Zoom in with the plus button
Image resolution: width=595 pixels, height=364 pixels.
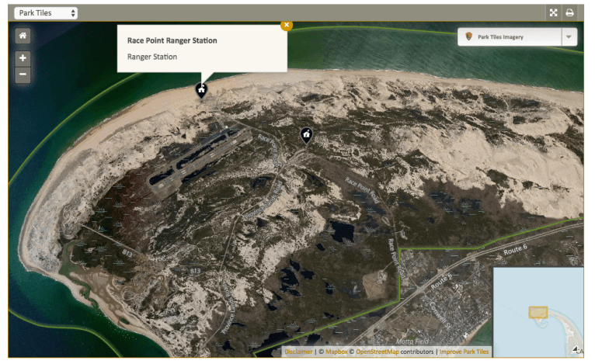click(23, 58)
